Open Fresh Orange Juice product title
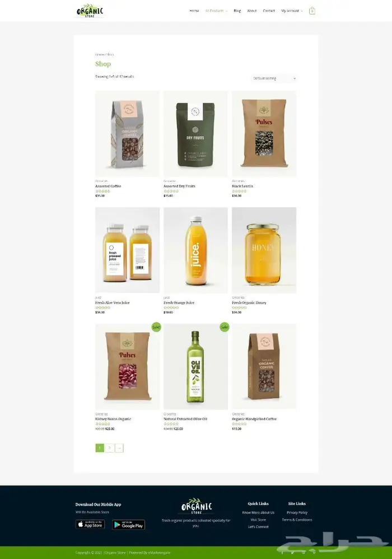Viewport: 392px width, 559px height. [x=179, y=302]
